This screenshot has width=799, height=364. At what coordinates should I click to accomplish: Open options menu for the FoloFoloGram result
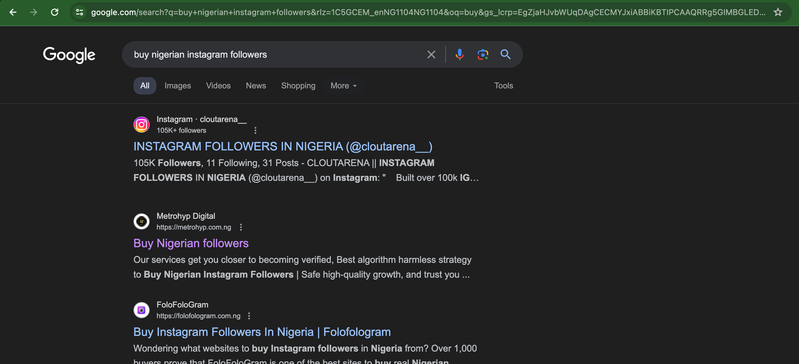click(249, 316)
